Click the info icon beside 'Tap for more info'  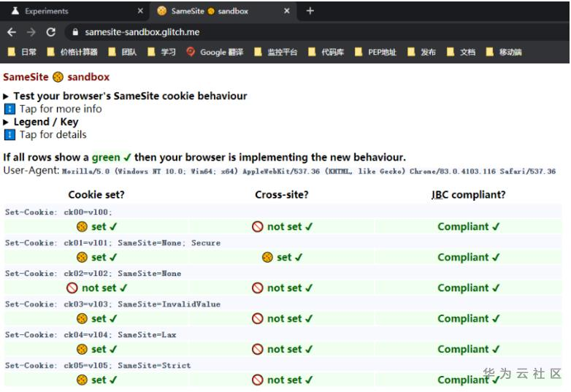9,109
